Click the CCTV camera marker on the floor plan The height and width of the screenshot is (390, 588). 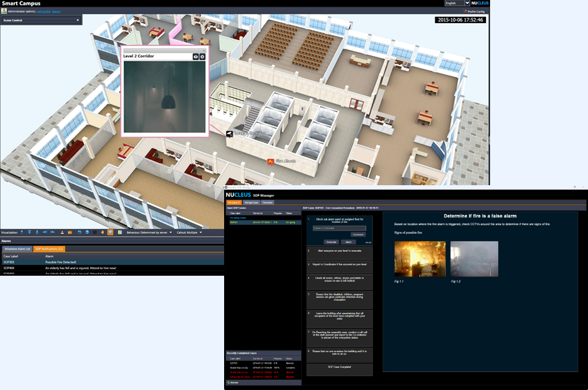pos(229,134)
